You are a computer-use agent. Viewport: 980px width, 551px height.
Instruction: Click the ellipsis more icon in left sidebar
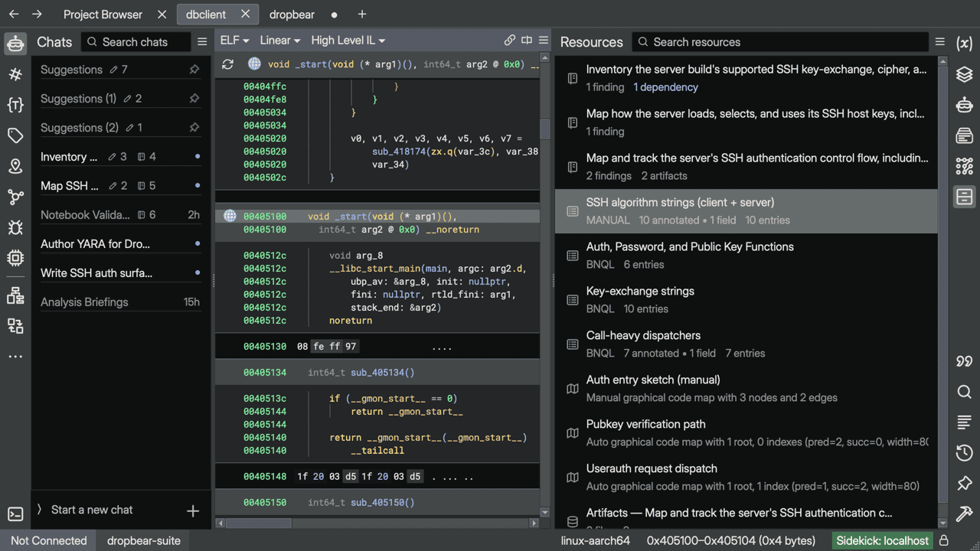(x=15, y=357)
